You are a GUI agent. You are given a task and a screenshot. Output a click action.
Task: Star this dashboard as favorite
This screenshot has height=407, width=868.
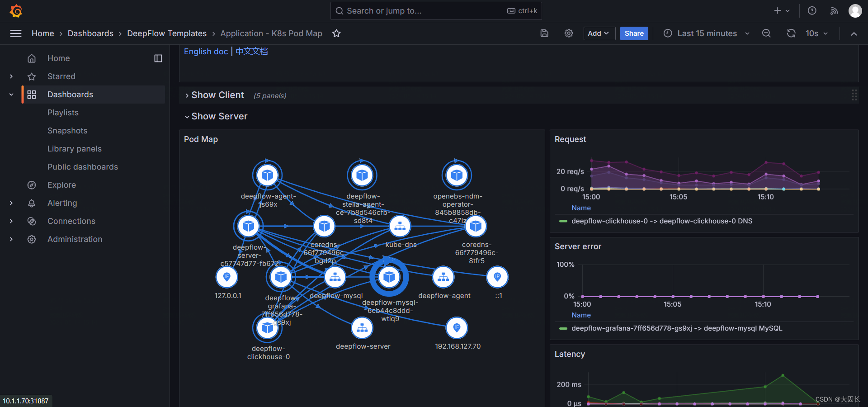[x=336, y=33]
